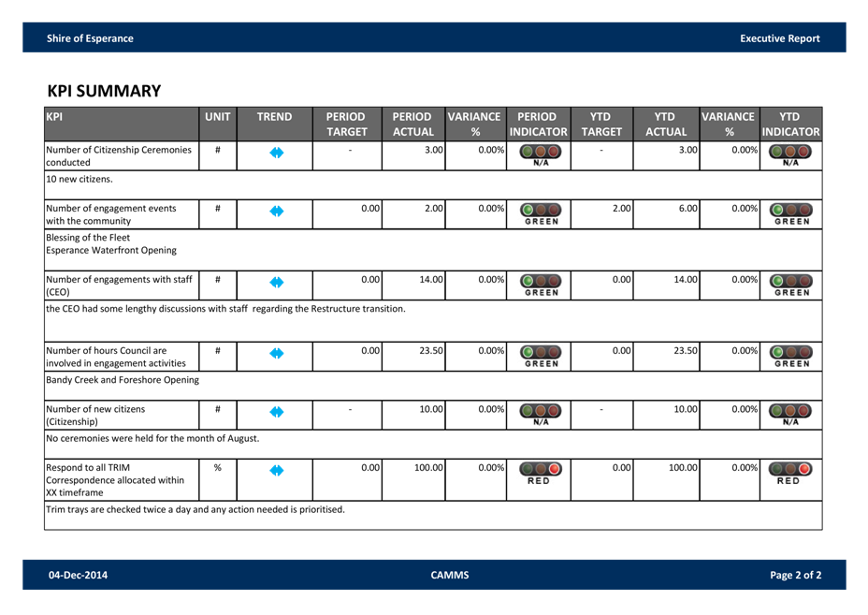
Task: Click N/A YTD indicator for new citizens row
Action: click(x=789, y=415)
